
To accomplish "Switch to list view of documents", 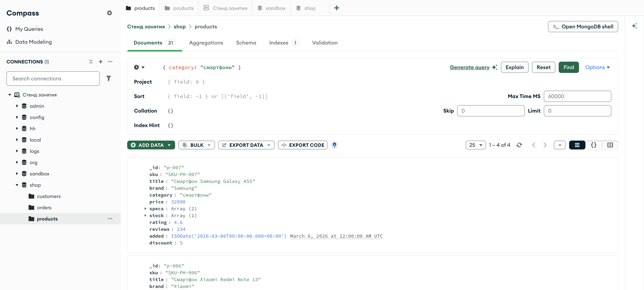I will [x=577, y=145].
